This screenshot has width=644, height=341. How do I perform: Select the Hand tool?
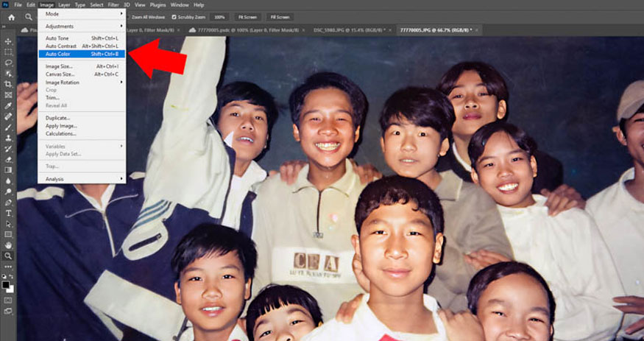point(8,245)
